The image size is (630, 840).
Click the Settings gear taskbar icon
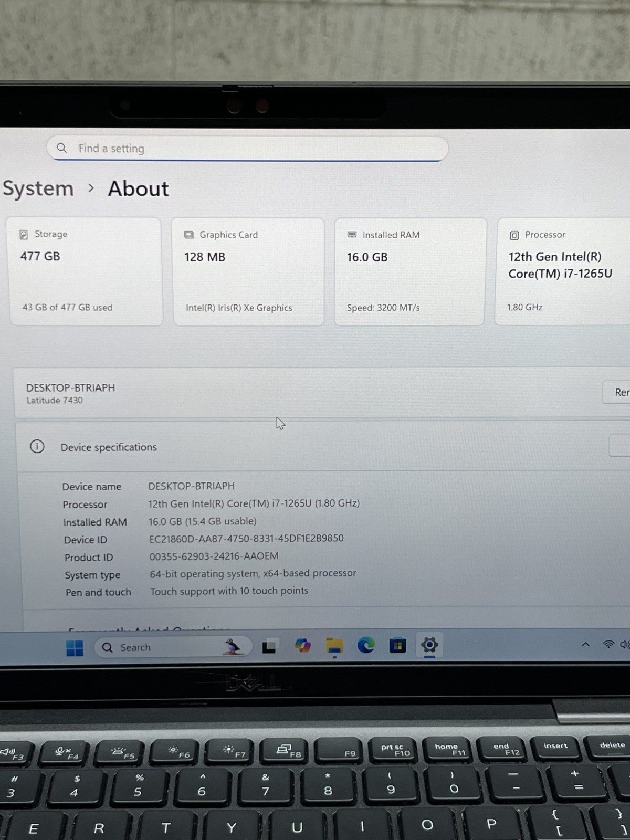[x=429, y=645]
